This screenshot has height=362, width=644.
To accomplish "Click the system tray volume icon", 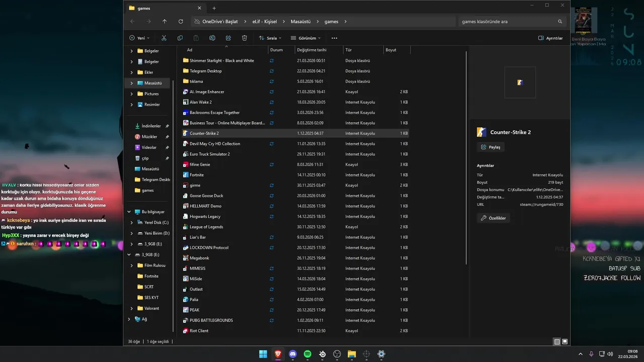I will point(609,354).
